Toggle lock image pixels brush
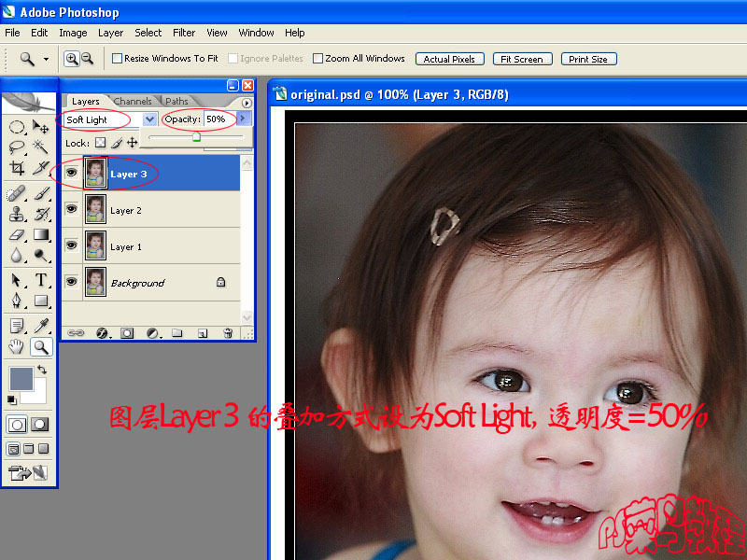This screenshot has height=560, width=747. [117, 143]
